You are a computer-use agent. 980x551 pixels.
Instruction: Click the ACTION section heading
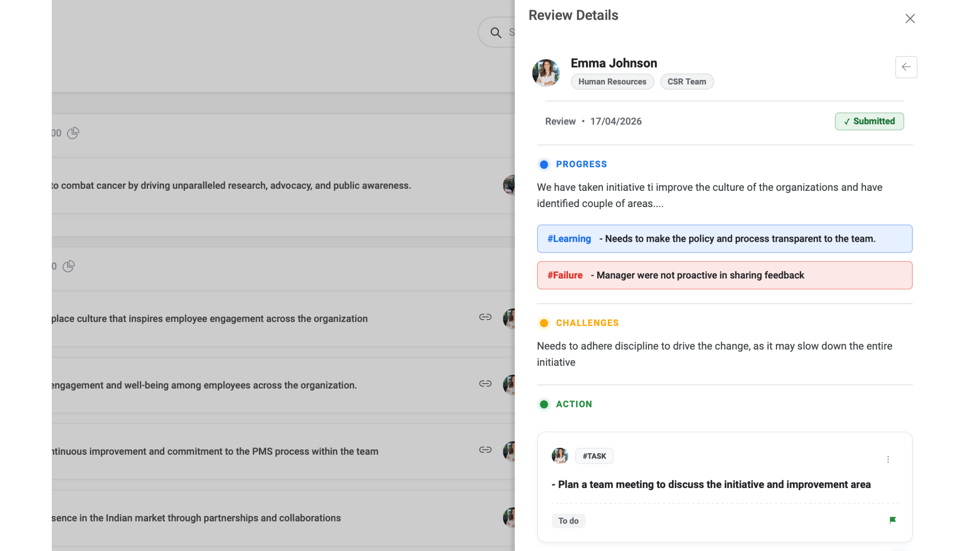pyautogui.click(x=574, y=404)
